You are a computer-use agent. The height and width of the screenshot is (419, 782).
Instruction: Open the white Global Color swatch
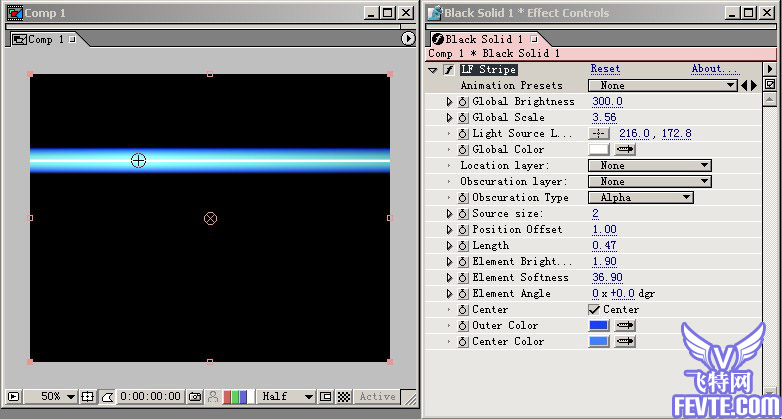(599, 149)
